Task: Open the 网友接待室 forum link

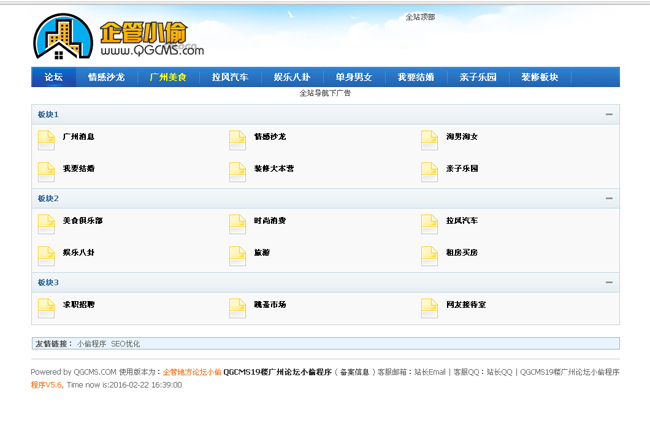Action: 466,304
